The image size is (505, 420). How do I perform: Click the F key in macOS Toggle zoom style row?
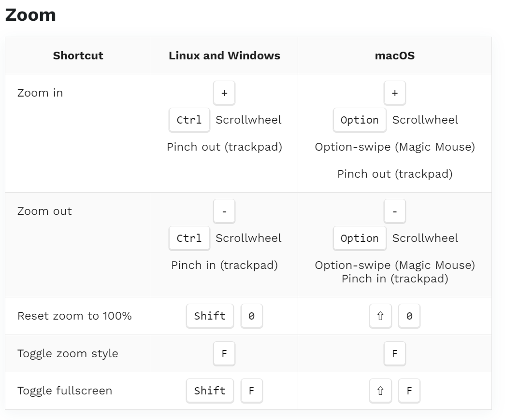coord(394,354)
